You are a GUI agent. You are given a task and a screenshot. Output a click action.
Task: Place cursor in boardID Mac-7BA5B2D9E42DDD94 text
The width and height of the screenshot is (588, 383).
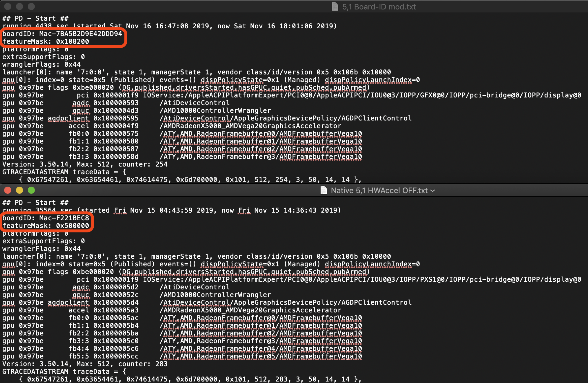(80, 34)
